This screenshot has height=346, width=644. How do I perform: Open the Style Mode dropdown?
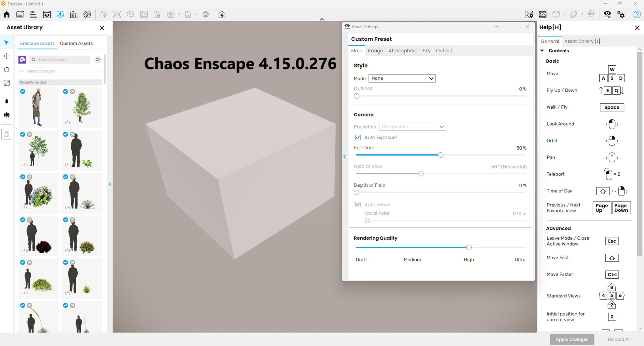coord(402,78)
